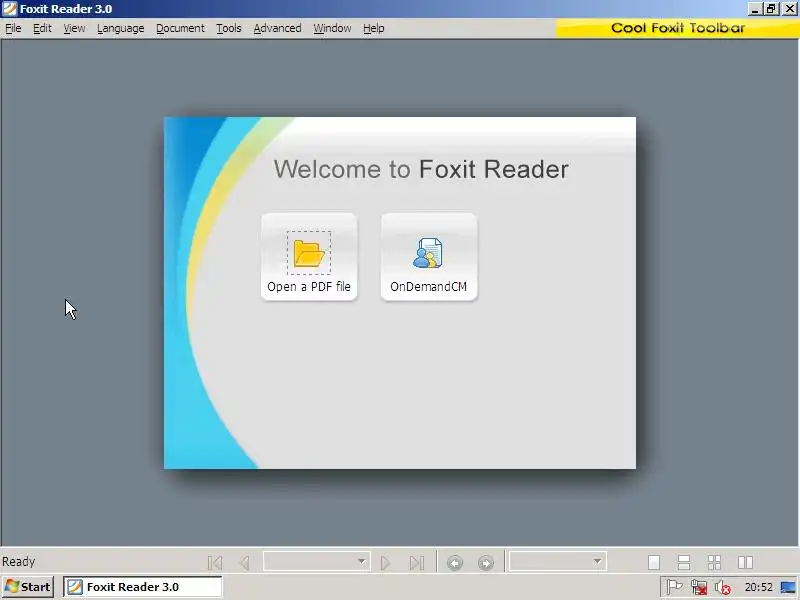
Task: Open the File menu
Action: coord(13,29)
